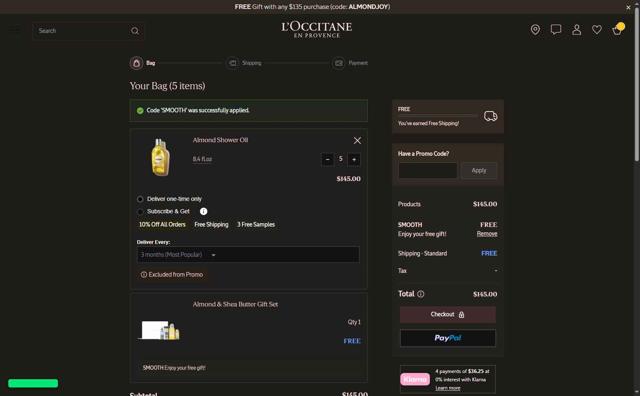Open the Almond Shower Oil thumbnail
Viewport: 640px width, 396px height.
click(161, 157)
